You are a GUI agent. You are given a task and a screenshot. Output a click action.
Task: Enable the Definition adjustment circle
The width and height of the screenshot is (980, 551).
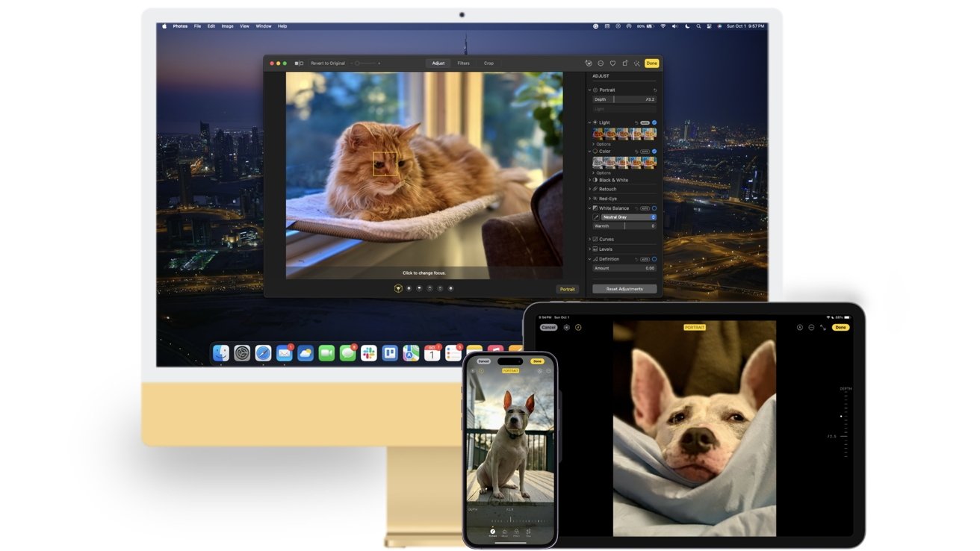point(655,258)
